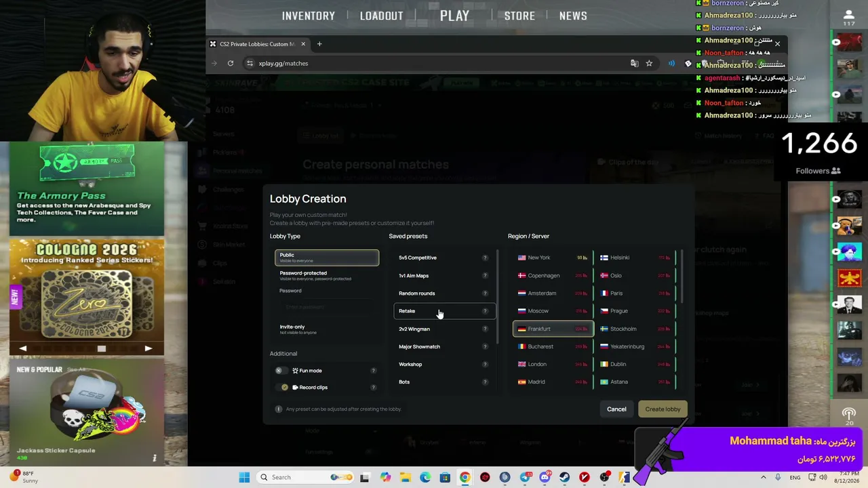
Task: Select the Invite-only lobby type
Action: [x=327, y=329]
